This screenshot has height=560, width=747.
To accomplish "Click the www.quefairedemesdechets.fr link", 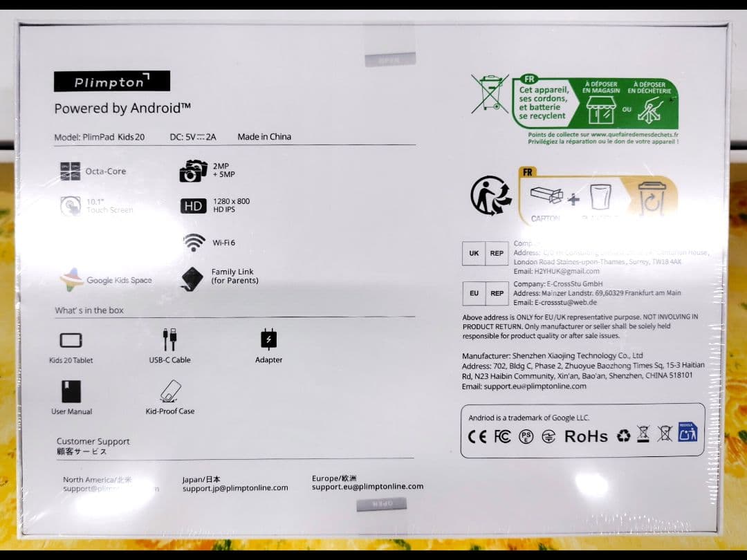I will click(x=634, y=135).
